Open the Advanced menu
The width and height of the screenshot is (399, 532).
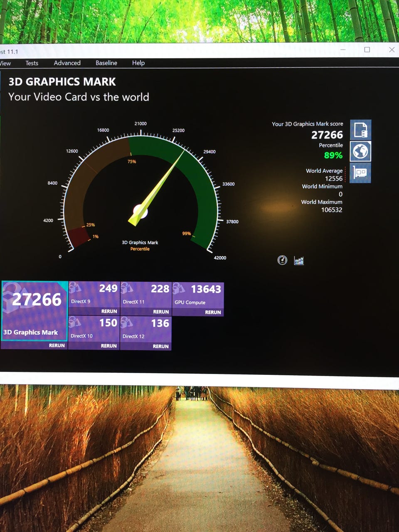pos(67,63)
